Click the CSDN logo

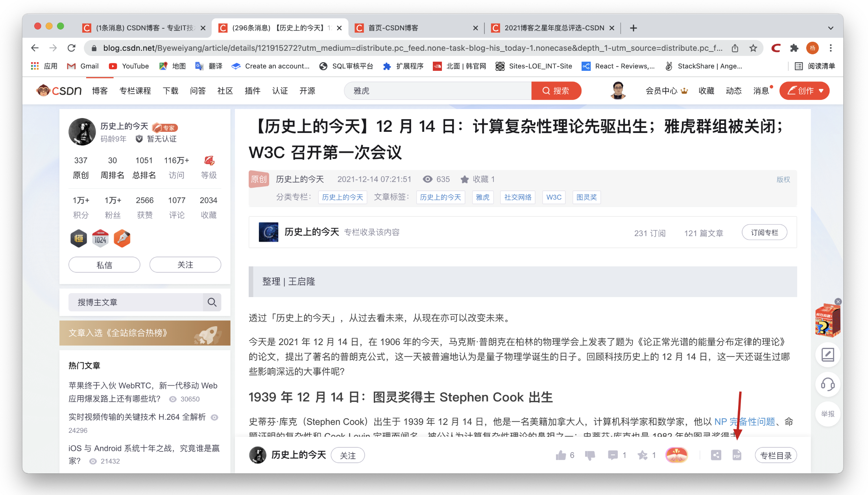59,91
